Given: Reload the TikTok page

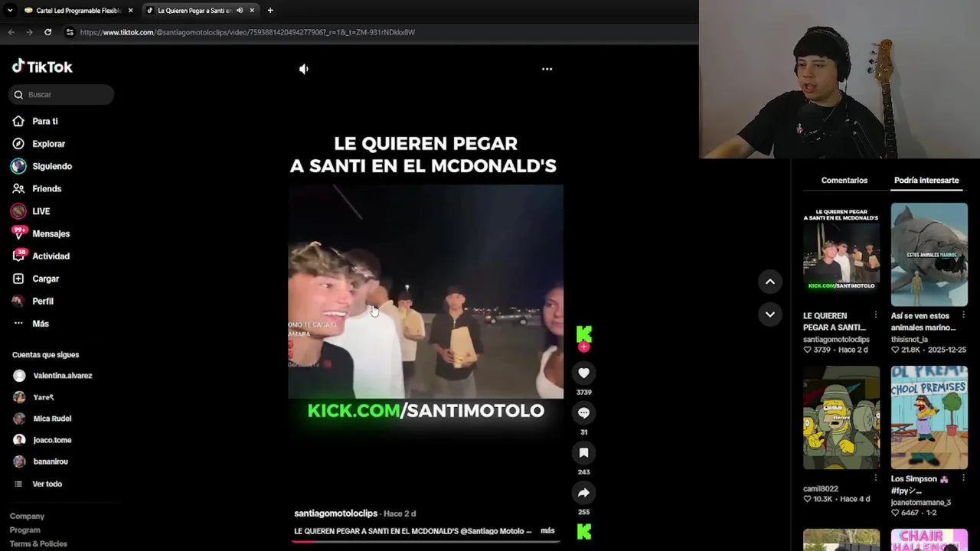Looking at the screenshot, I should point(47,32).
